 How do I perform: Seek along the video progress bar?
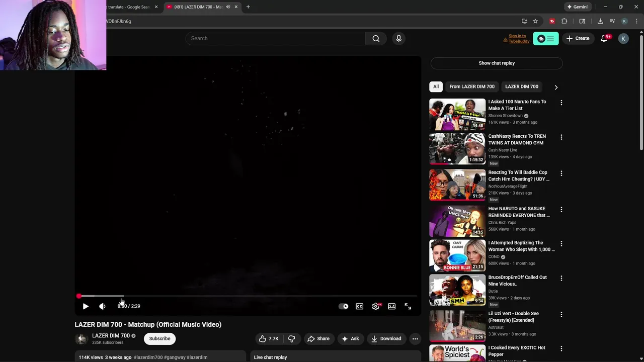point(248,296)
